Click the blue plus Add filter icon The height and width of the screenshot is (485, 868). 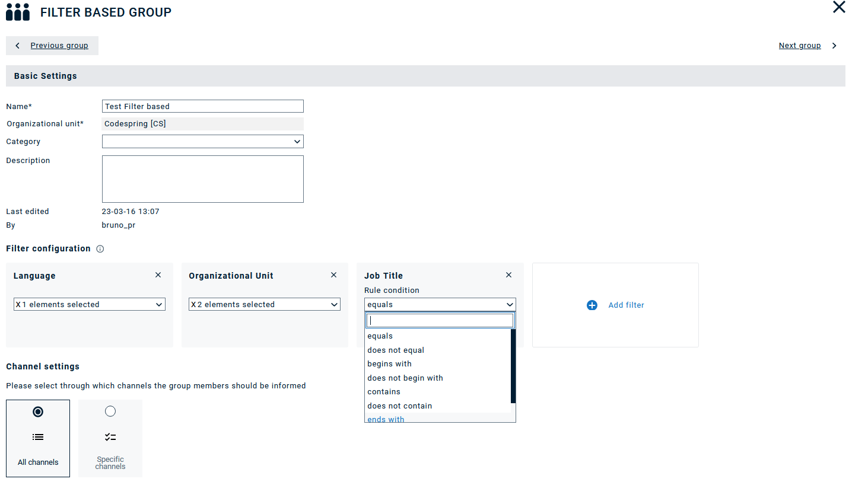pos(592,305)
